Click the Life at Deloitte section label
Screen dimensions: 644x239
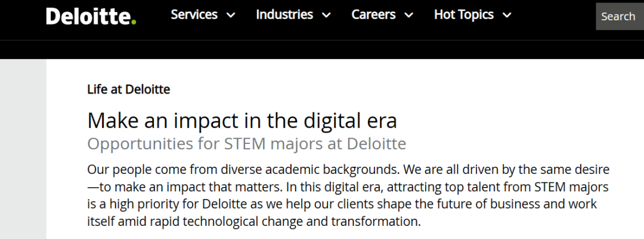pos(129,89)
